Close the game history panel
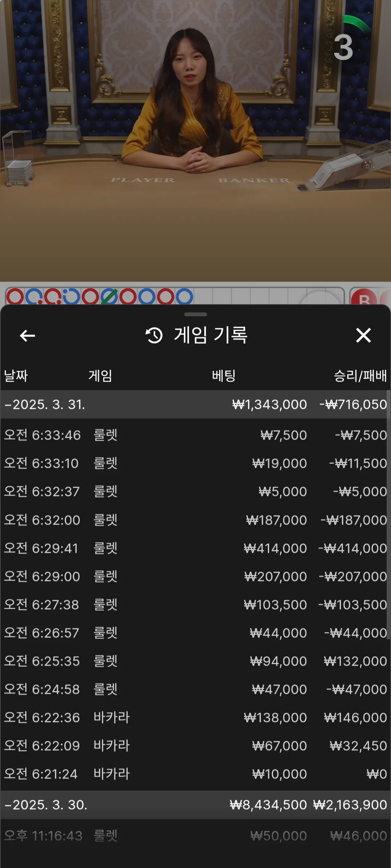This screenshot has height=868, width=391. pos(363,335)
